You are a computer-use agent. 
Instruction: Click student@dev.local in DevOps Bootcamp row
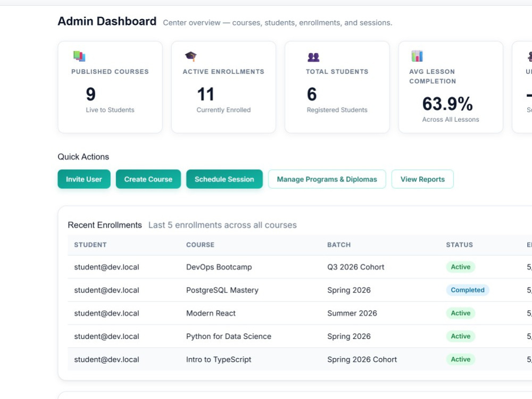(x=106, y=267)
